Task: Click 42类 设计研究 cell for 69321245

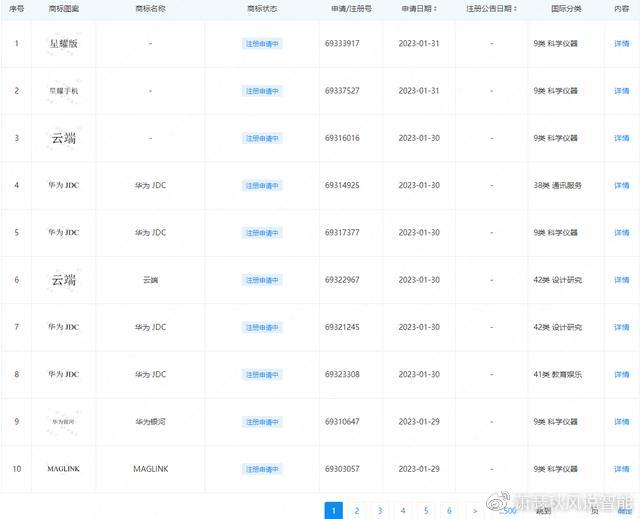Action: 558,327
